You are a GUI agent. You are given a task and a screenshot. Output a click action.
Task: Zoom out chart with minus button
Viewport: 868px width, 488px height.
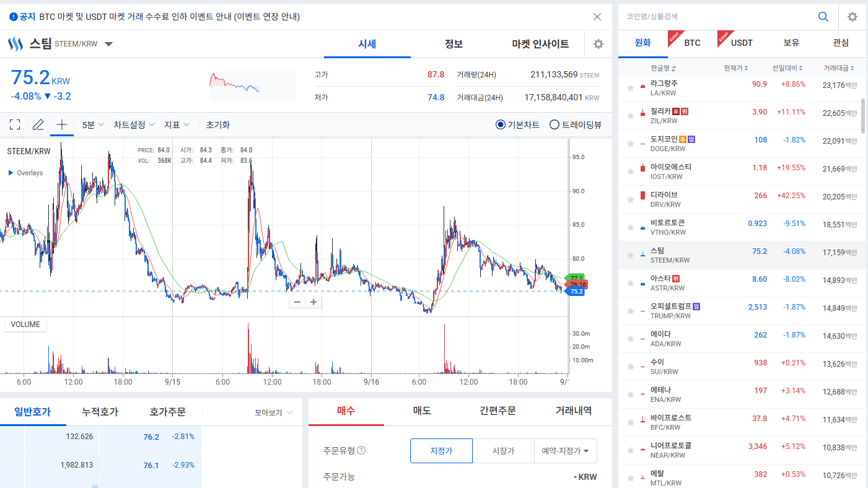(297, 302)
